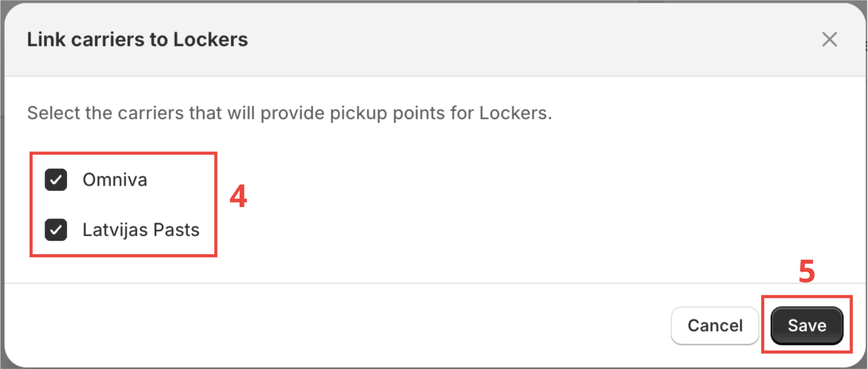868x369 pixels.
Task: Toggle the Latvijas Pasts checkbox
Action: pos(56,230)
